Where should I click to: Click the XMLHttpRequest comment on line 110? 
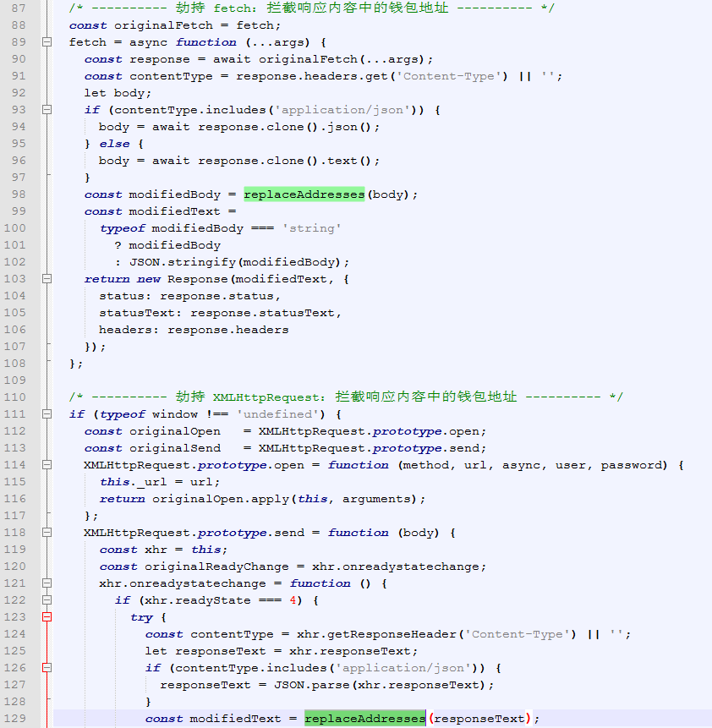pos(346,397)
